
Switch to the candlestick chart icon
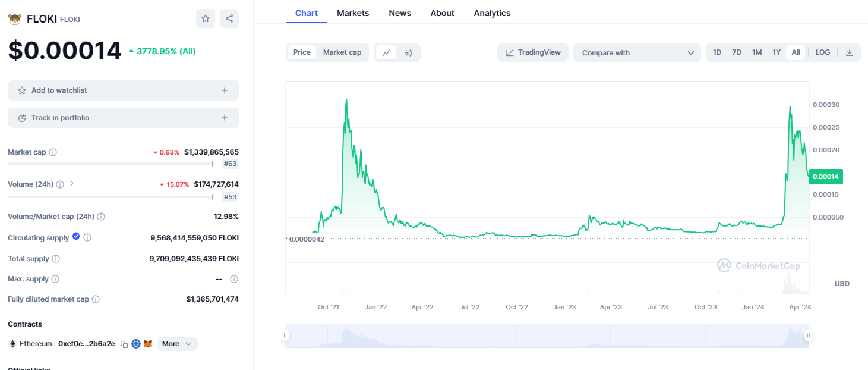click(x=408, y=52)
